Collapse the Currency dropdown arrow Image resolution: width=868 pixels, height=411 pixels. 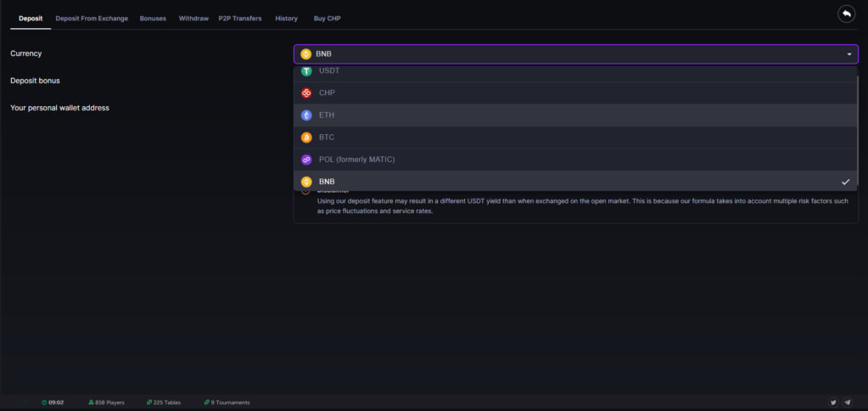[849, 54]
